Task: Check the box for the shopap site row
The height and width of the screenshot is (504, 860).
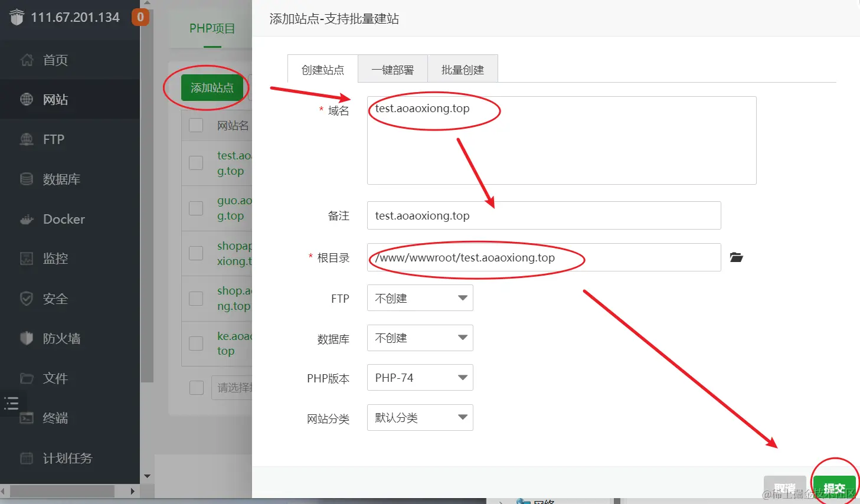Action: coord(196,253)
